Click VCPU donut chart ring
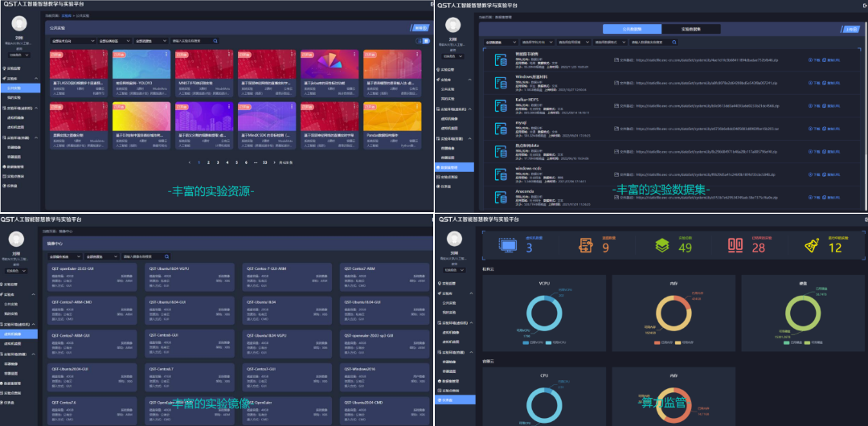Screen dimensions: 868x426 click(x=543, y=313)
